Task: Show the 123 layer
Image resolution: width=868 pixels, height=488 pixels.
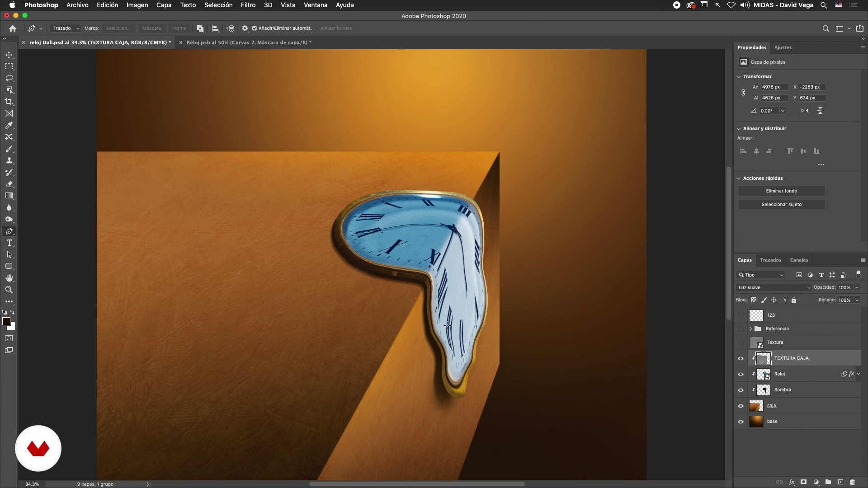Action: pyautogui.click(x=741, y=315)
